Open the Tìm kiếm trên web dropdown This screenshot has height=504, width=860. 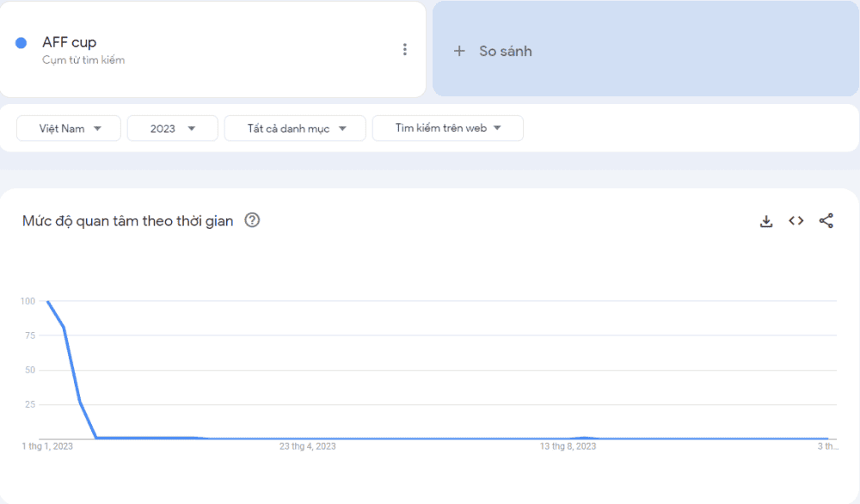click(447, 128)
